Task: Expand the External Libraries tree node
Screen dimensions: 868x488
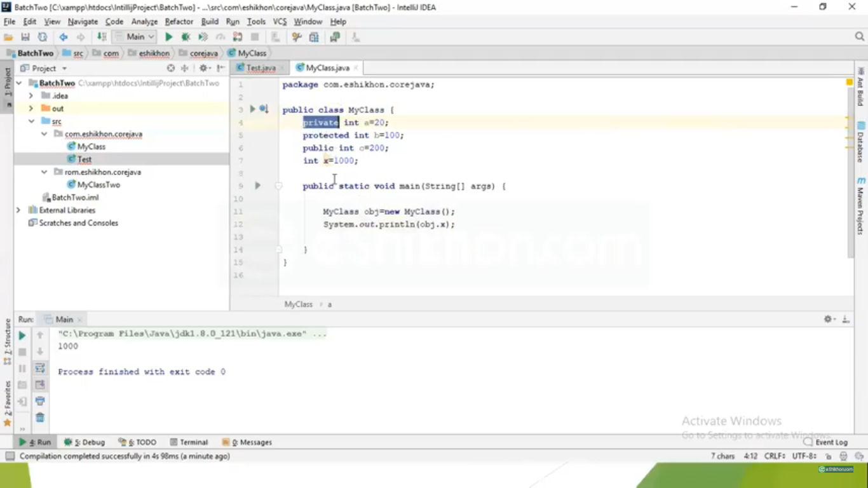Action: tap(18, 210)
